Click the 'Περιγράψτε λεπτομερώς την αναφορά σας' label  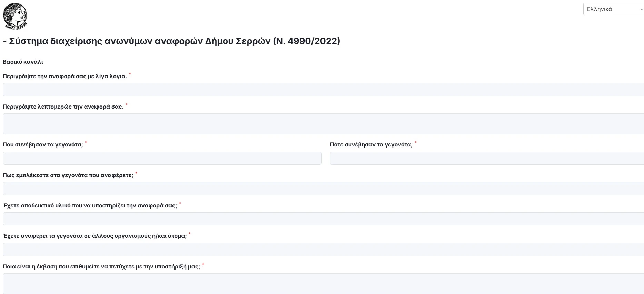[63, 107]
